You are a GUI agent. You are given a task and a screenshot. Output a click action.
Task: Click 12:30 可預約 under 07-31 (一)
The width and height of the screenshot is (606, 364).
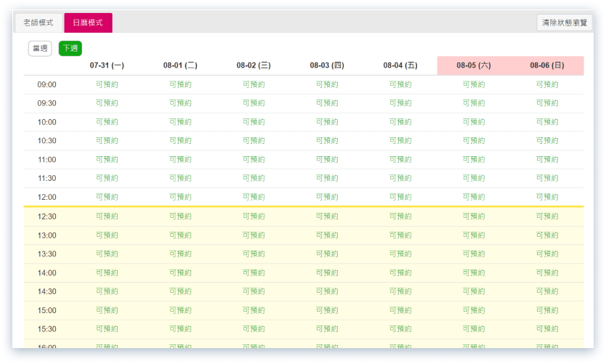tap(107, 217)
